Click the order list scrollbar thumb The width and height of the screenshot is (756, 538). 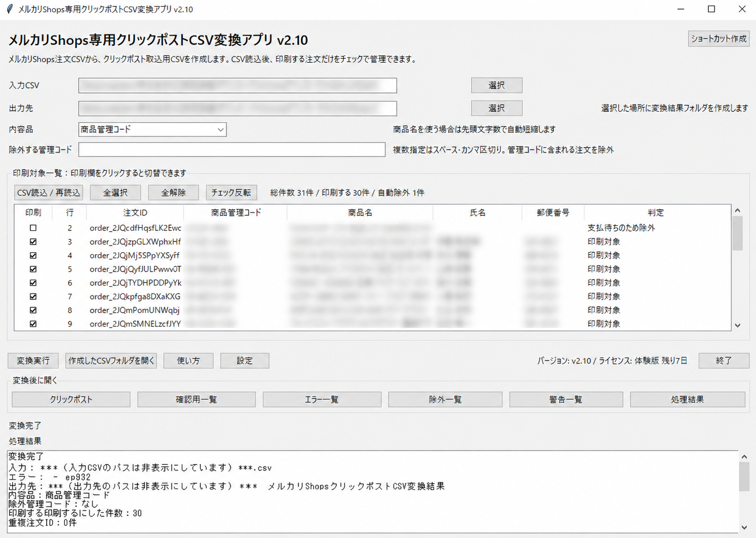(x=738, y=233)
